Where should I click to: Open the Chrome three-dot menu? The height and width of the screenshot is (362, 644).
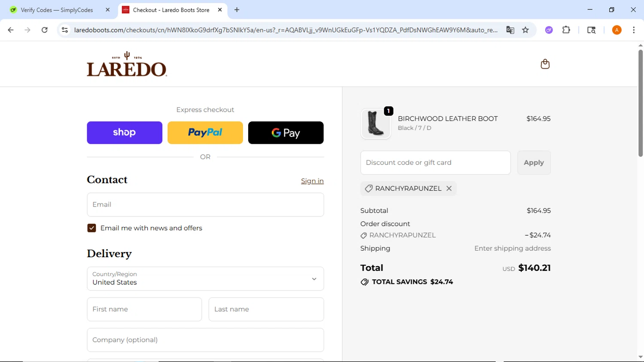[634, 30]
